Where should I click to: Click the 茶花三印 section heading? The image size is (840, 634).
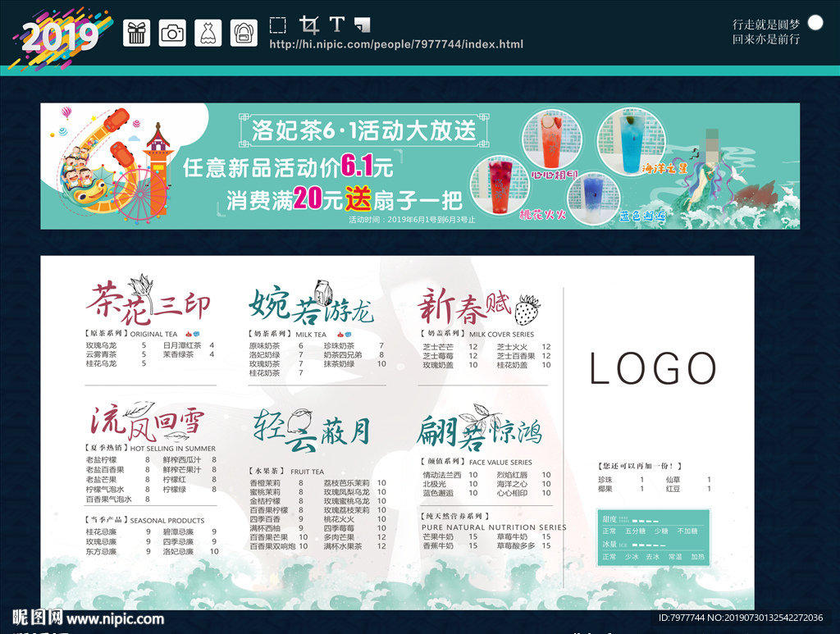click(148, 303)
